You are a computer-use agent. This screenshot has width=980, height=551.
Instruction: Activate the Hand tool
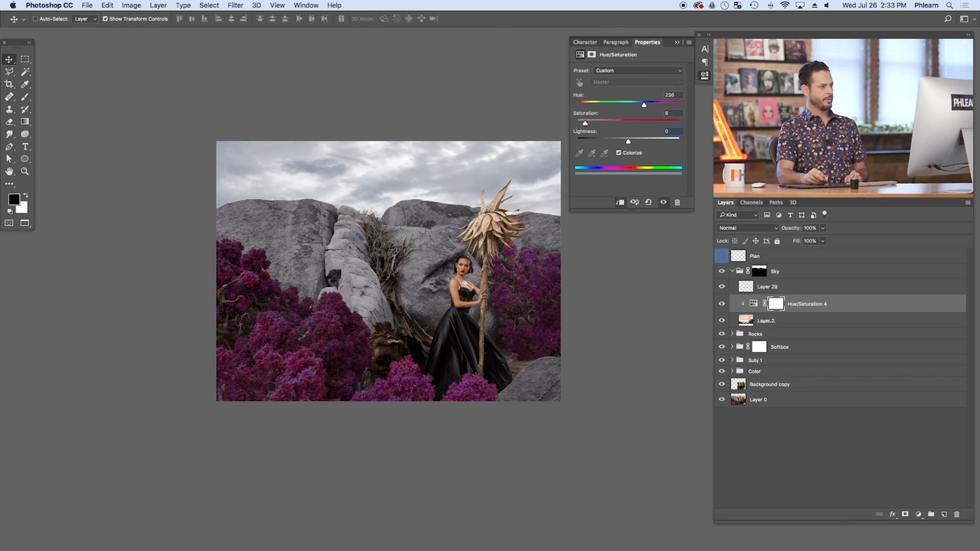[9, 171]
